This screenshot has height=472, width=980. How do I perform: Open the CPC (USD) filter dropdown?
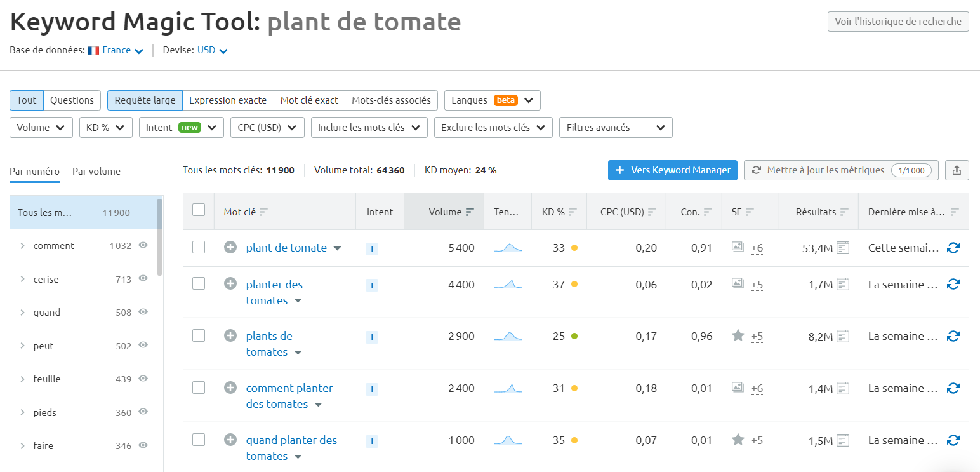point(267,127)
